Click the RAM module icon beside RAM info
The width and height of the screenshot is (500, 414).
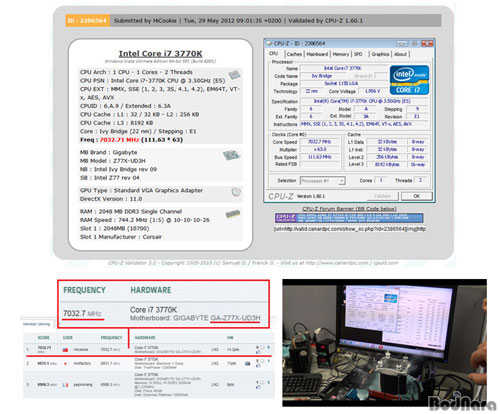click(x=233, y=214)
